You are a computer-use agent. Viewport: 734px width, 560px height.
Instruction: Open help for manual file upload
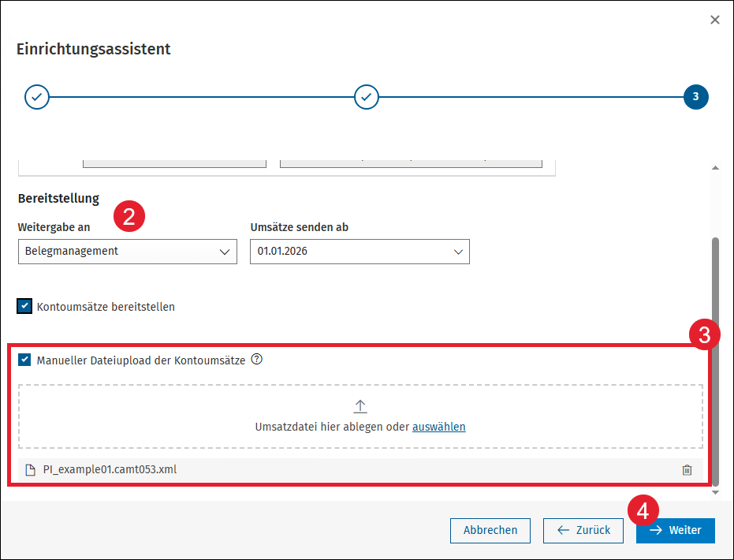[256, 359]
